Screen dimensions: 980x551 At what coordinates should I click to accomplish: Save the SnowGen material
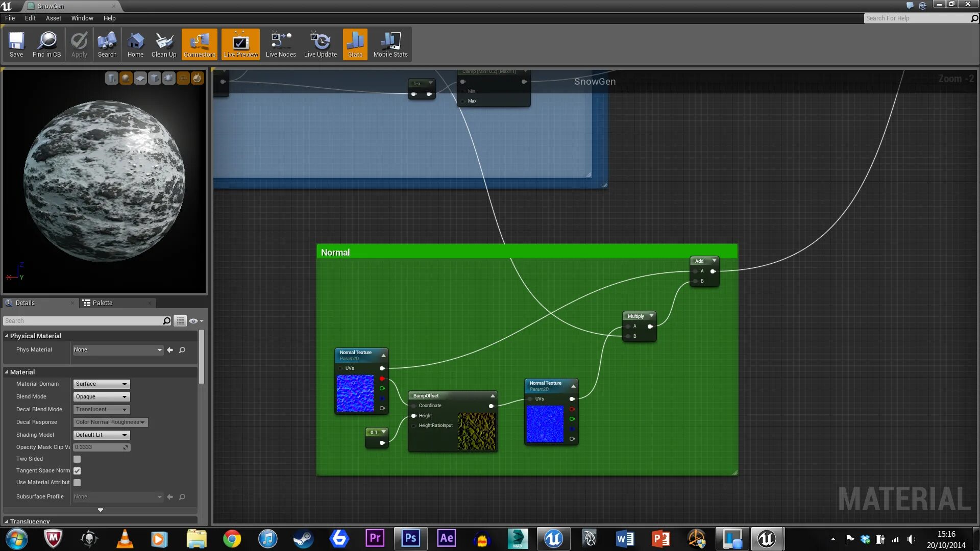point(16,45)
